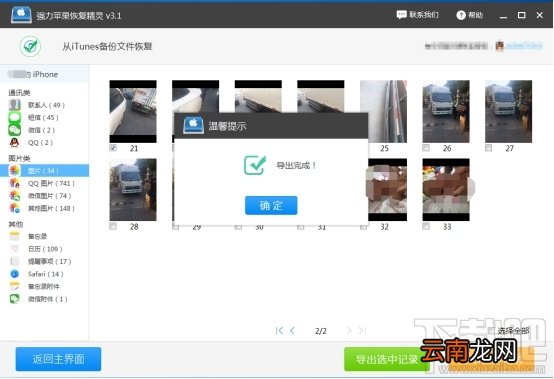Close the application window
Image resolution: width=554 pixels, height=379 pixels.
[x=540, y=15]
